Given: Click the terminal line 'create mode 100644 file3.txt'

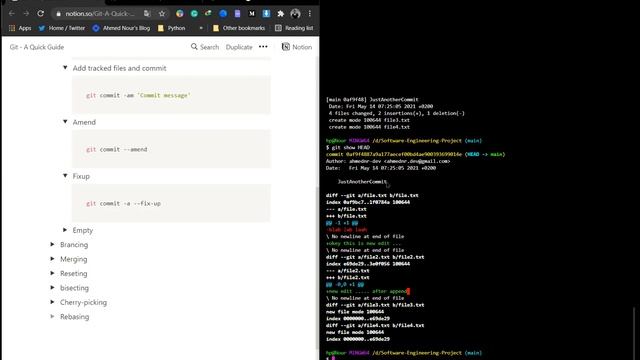Looking at the screenshot, I should (369, 120).
